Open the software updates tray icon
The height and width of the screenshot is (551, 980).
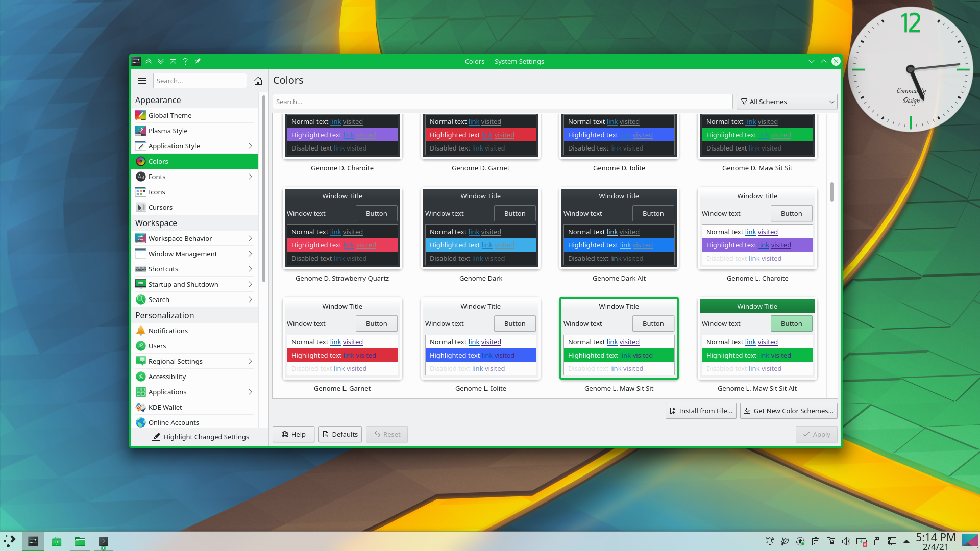tap(800, 541)
